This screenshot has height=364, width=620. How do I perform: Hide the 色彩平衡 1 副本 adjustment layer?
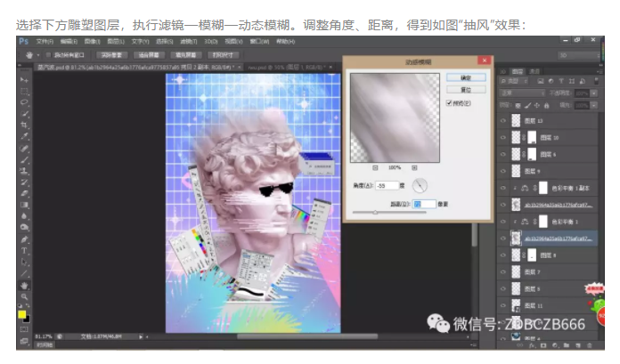coord(503,188)
